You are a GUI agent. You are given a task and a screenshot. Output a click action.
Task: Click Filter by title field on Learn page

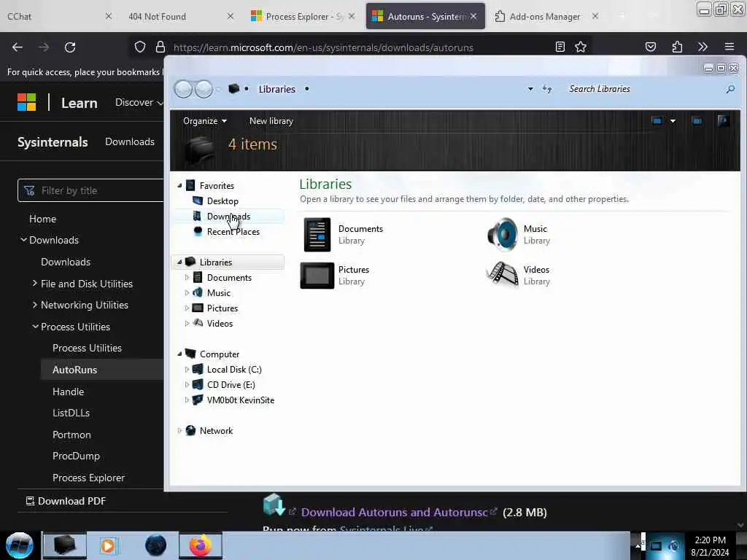coord(90,190)
